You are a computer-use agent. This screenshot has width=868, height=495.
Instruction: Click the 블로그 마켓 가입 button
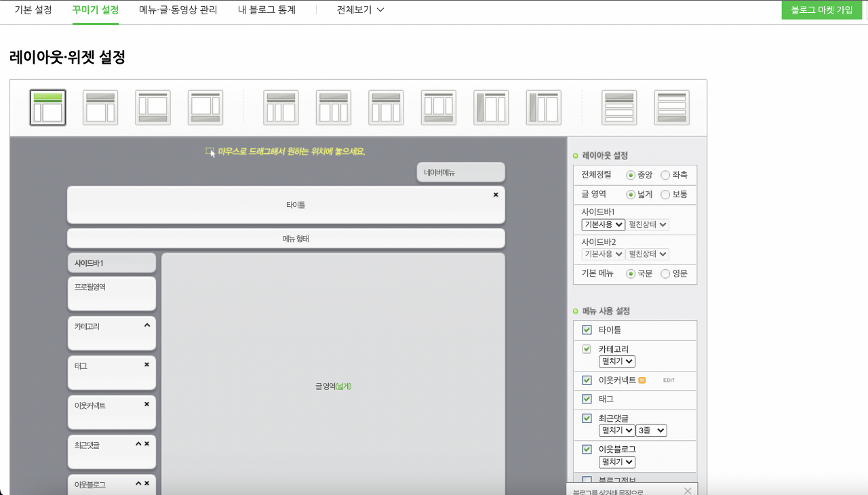(821, 10)
